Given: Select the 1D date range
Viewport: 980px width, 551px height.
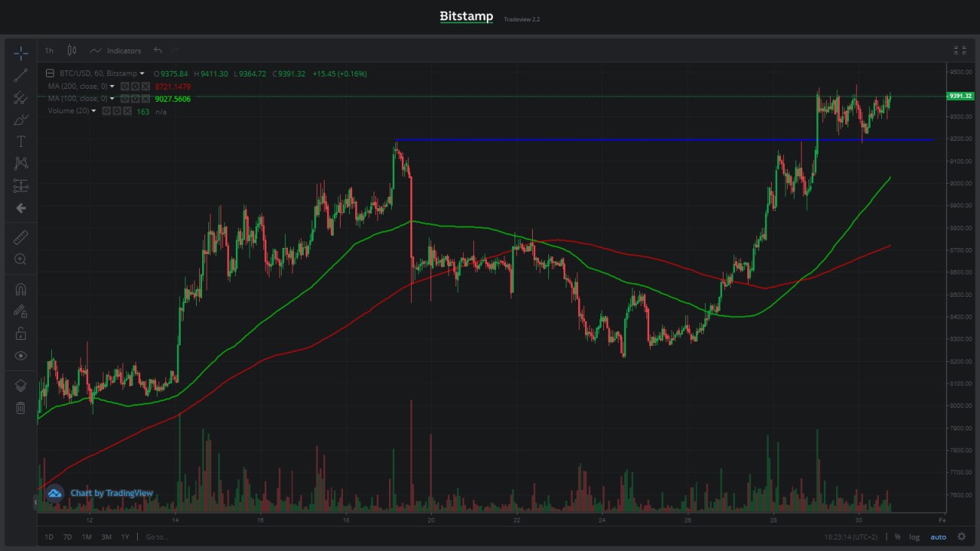Looking at the screenshot, I should (x=49, y=537).
